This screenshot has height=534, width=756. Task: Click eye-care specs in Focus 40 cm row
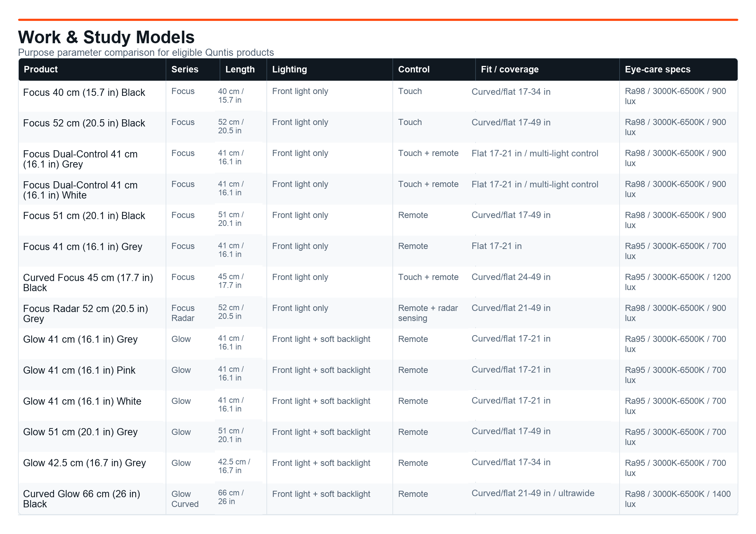pyautogui.click(x=676, y=96)
